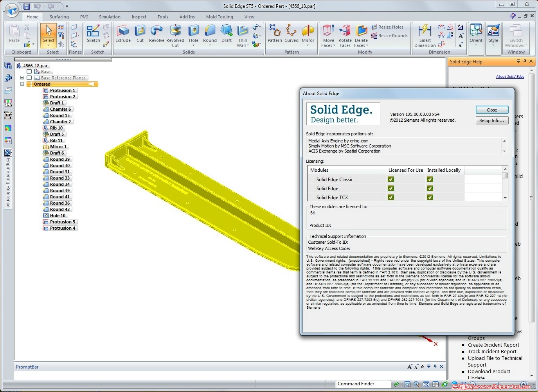The height and width of the screenshot is (392, 538).
Task: Click the Delete Faces tool
Action: [x=362, y=36]
